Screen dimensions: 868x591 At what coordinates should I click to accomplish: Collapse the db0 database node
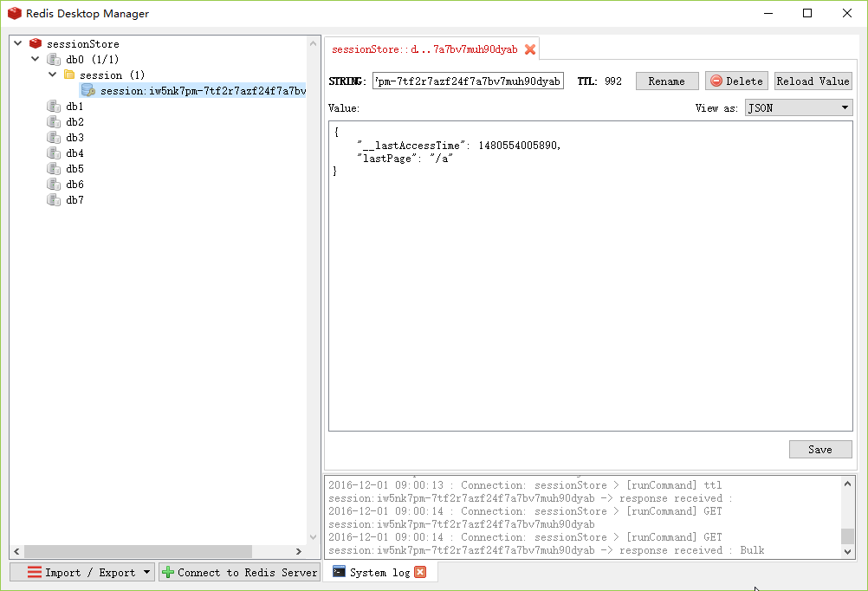tap(36, 58)
